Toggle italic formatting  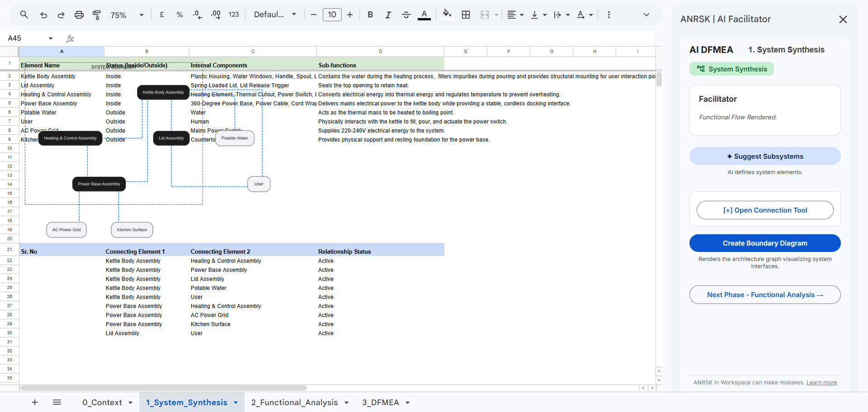(388, 15)
